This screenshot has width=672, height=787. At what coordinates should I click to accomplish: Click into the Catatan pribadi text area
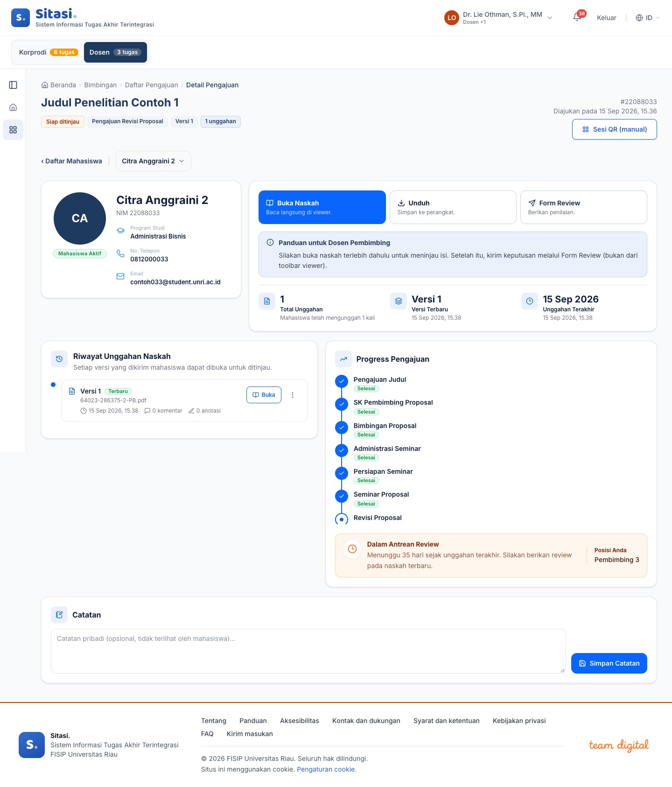[308, 651]
